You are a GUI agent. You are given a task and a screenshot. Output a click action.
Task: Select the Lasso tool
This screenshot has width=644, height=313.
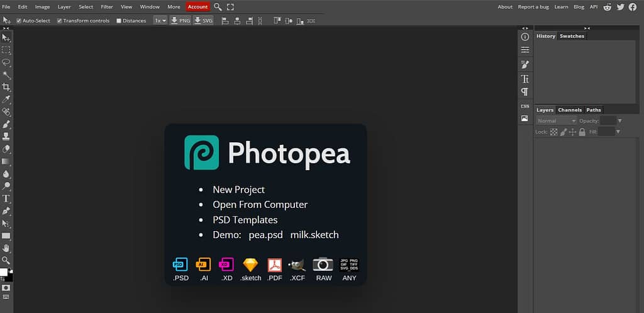[x=6, y=62]
